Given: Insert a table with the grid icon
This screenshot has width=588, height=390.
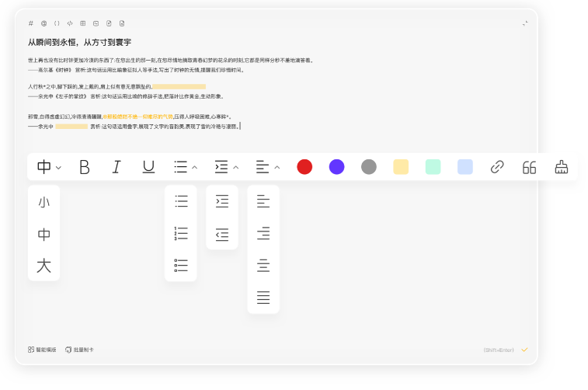Looking at the screenshot, I should [83, 23].
